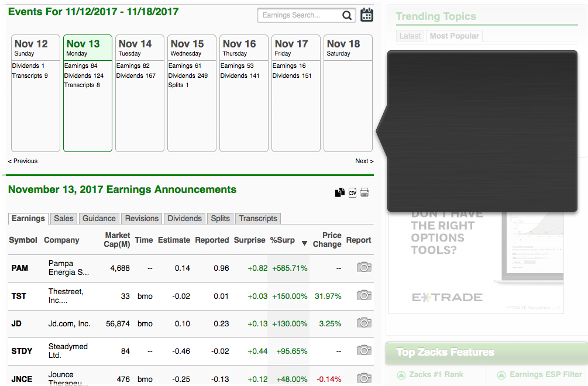588x386 pixels.
Task: Click the search magnifier icon
Action: [347, 15]
